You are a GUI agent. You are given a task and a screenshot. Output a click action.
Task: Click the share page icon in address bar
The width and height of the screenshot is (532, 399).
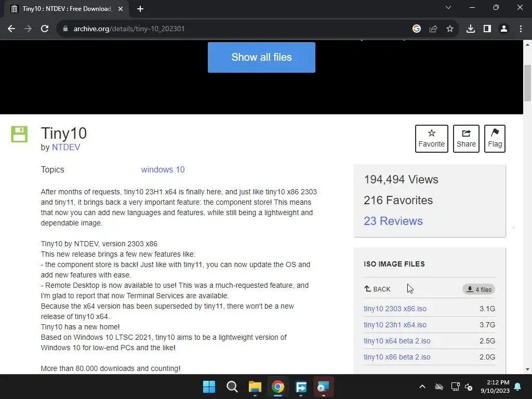point(433,29)
